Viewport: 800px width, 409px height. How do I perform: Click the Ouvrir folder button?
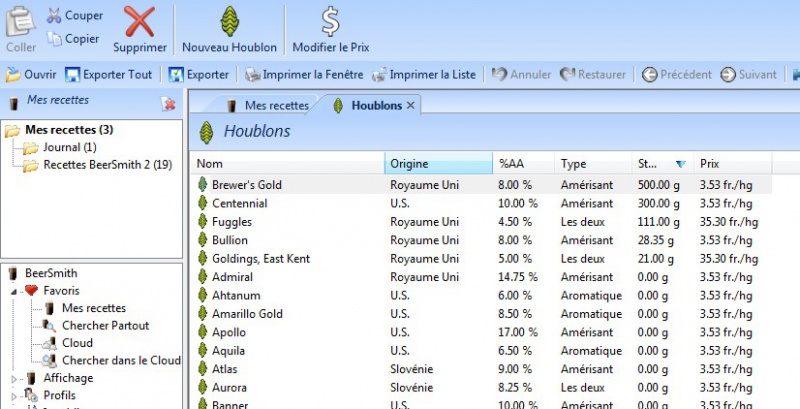pos(14,74)
